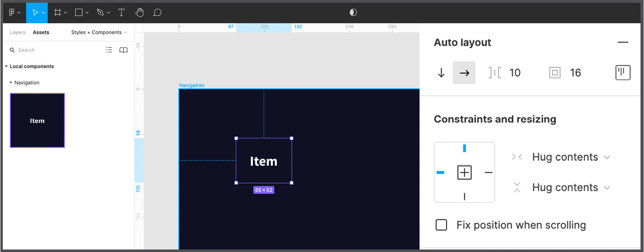Open vertical resizing Hug contents dropdown

point(571,188)
